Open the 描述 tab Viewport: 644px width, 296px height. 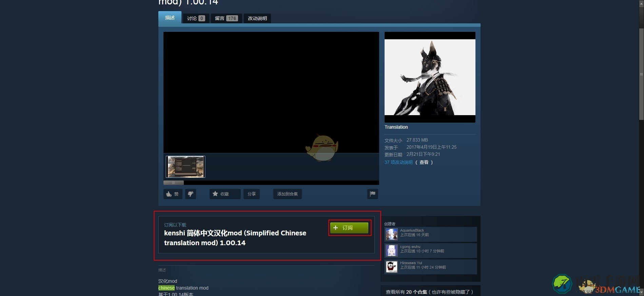point(170,18)
